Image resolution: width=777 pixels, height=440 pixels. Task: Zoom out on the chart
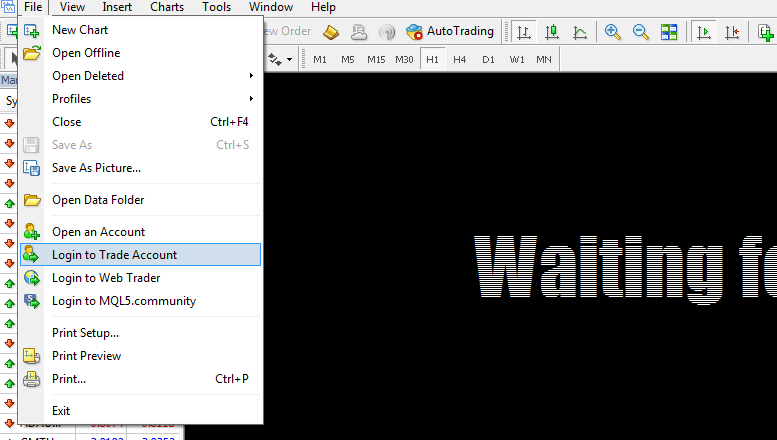(641, 32)
